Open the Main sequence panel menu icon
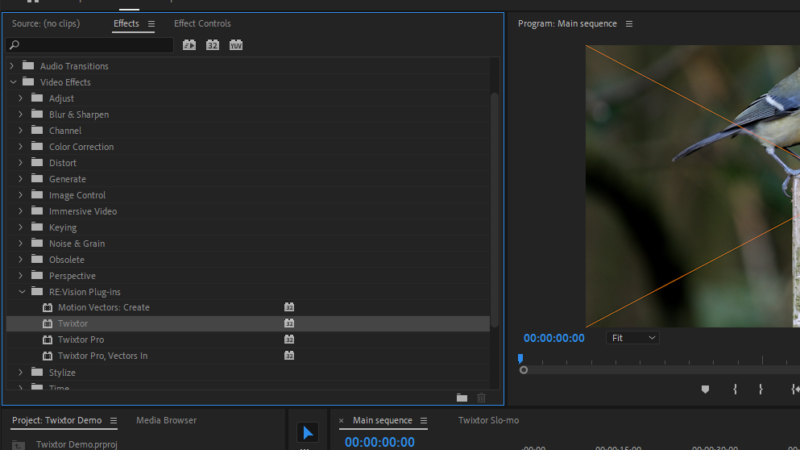 [424, 421]
